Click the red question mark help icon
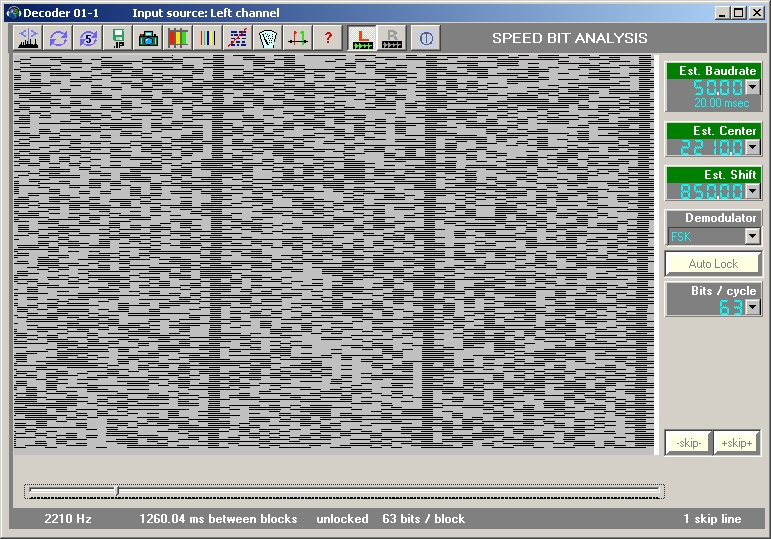Viewport: 771px width, 539px height. 328,39
